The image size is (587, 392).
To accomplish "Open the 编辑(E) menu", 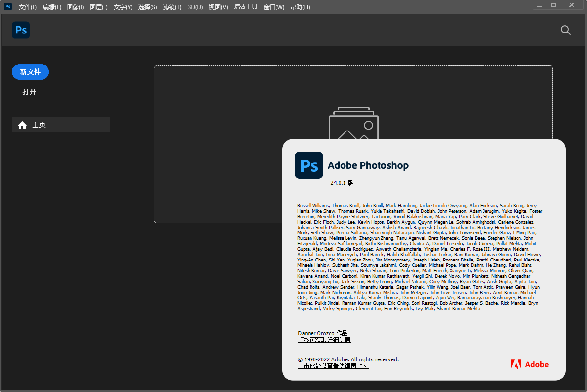I will click(x=52, y=7).
